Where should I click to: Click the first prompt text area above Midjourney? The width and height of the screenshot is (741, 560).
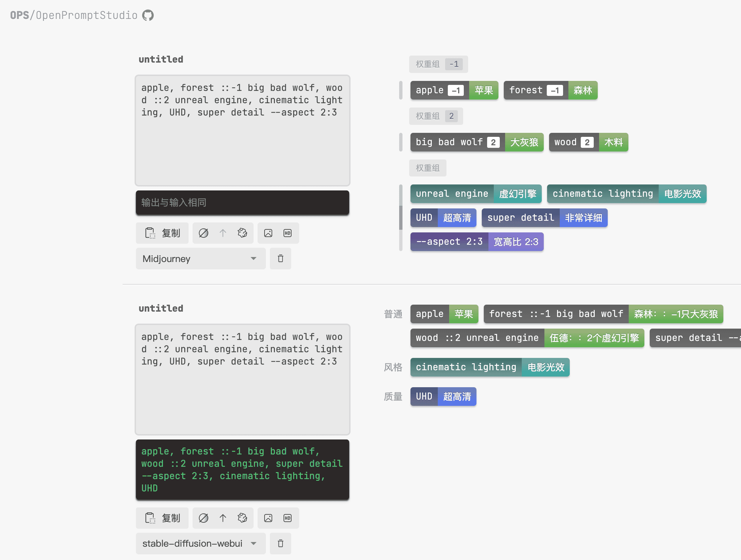[243, 130]
